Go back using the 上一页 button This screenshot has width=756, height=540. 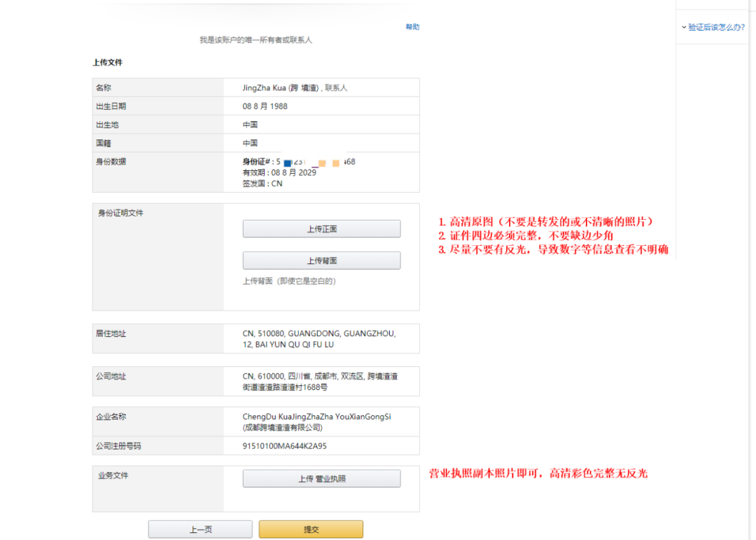[200, 529]
